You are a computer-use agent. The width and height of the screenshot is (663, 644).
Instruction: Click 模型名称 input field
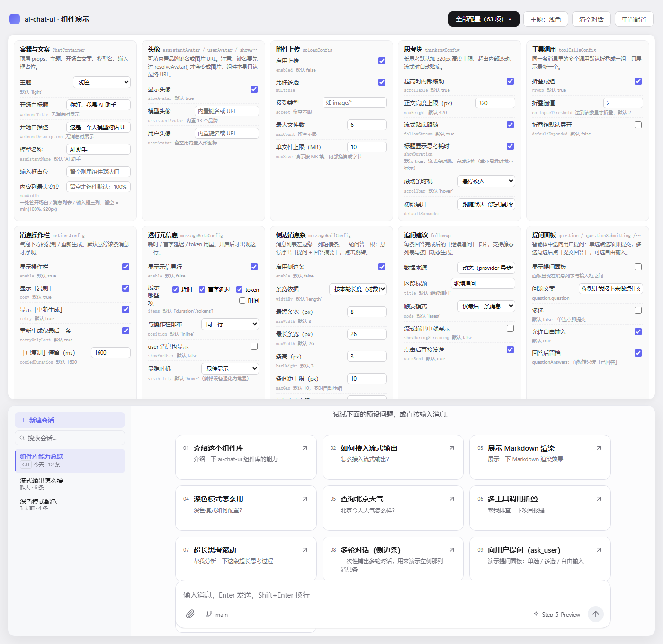(99, 149)
